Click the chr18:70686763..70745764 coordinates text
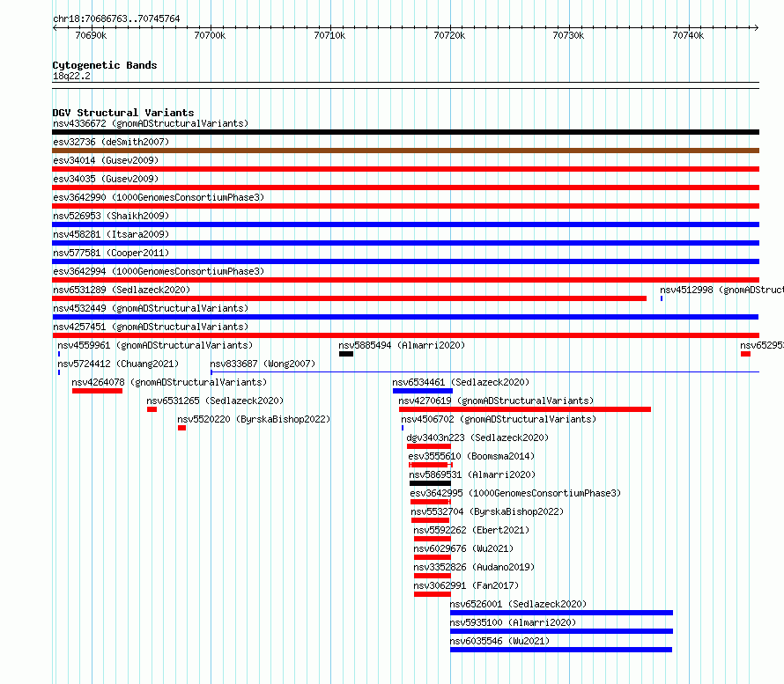784x684 pixels. (x=116, y=19)
